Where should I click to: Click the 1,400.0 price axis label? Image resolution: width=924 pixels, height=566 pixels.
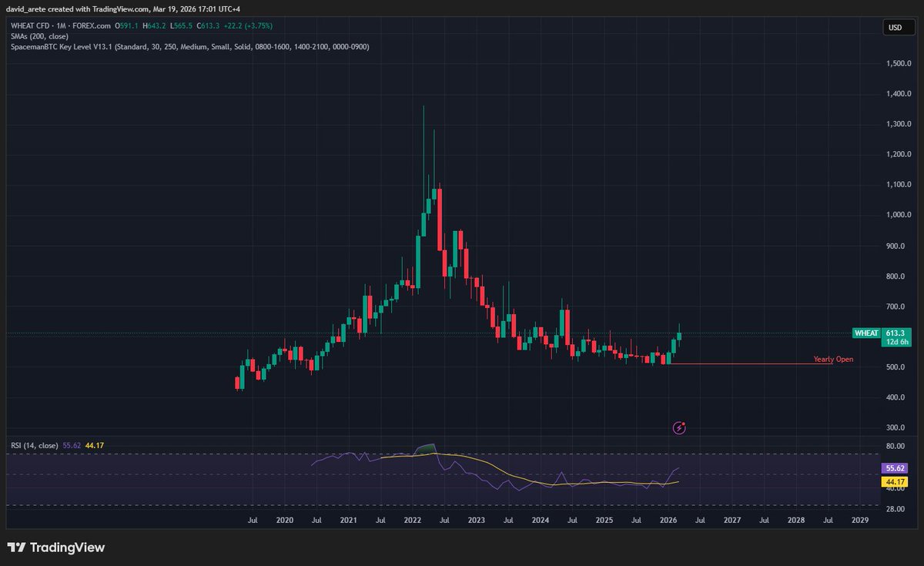pyautogui.click(x=899, y=94)
